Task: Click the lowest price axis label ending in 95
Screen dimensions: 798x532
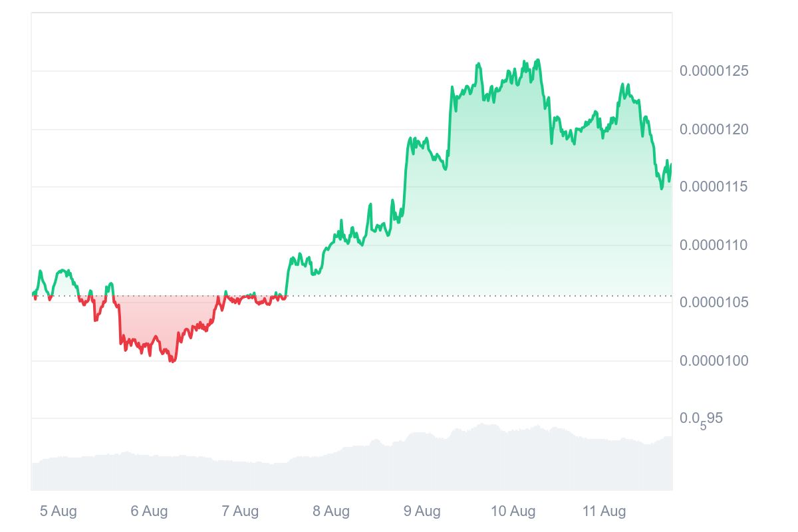Action: (701, 419)
